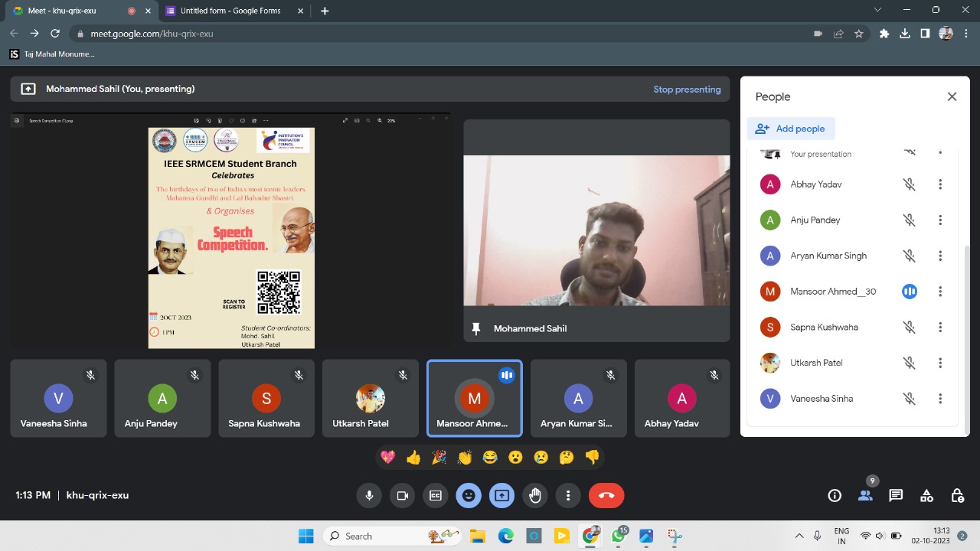980x551 pixels.
Task: Open WhatsApp from the Windows taskbar
Action: click(x=618, y=536)
